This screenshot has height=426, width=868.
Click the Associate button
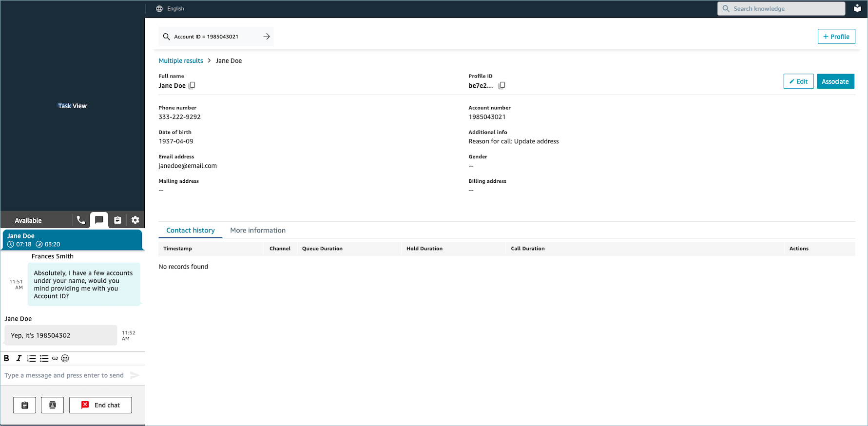pos(835,81)
